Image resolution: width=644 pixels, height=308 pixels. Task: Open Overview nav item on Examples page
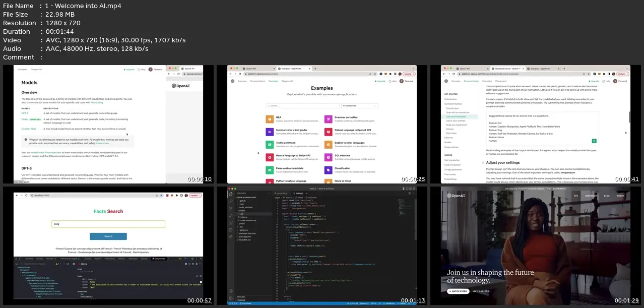point(242,81)
